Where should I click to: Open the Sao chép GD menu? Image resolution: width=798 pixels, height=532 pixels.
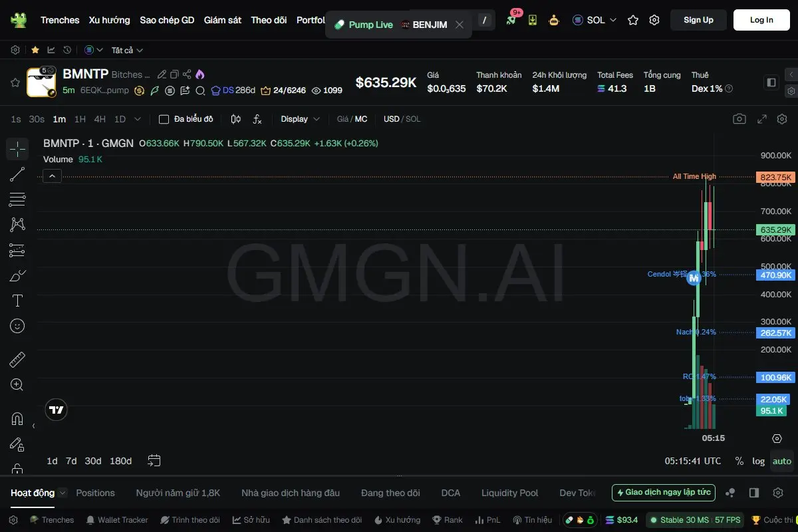coord(167,20)
